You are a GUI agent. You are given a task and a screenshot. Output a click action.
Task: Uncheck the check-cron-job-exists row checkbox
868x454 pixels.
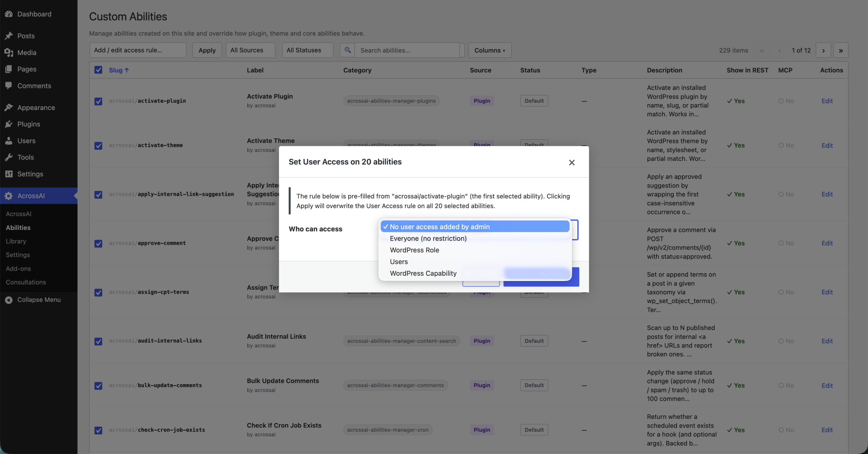(x=98, y=430)
